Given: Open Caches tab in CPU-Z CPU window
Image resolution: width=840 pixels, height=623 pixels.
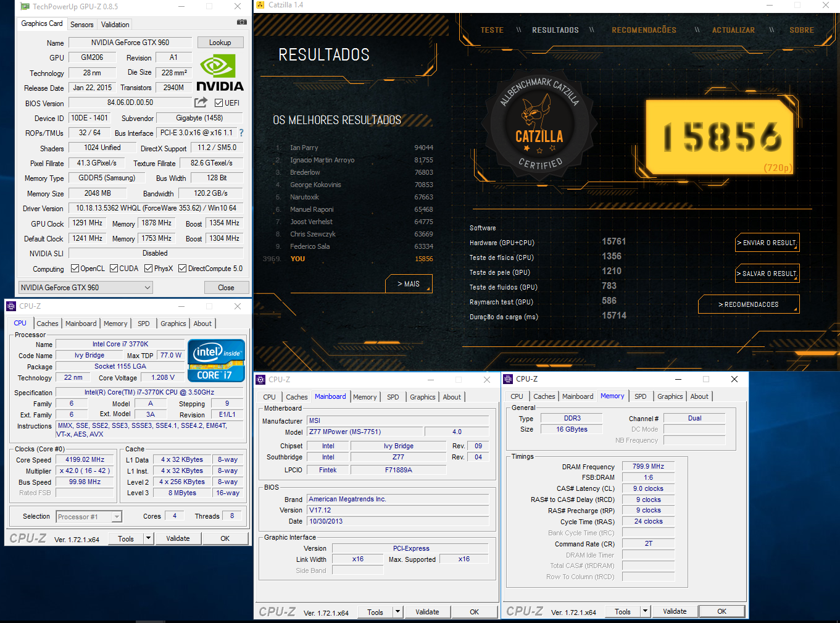Looking at the screenshot, I should click(x=48, y=324).
